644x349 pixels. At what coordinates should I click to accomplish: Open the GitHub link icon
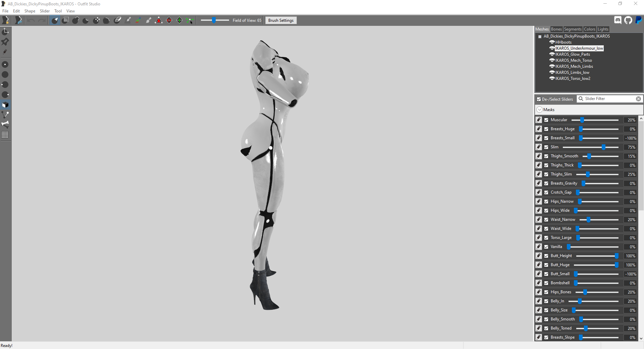(x=628, y=20)
